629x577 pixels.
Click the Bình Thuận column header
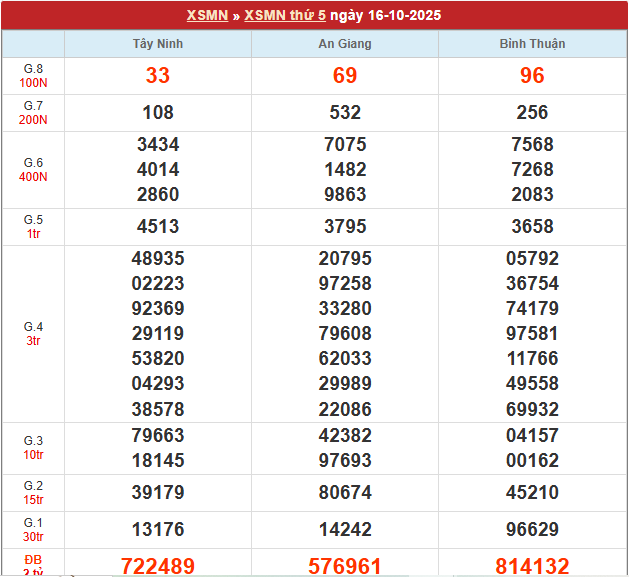[x=532, y=44]
